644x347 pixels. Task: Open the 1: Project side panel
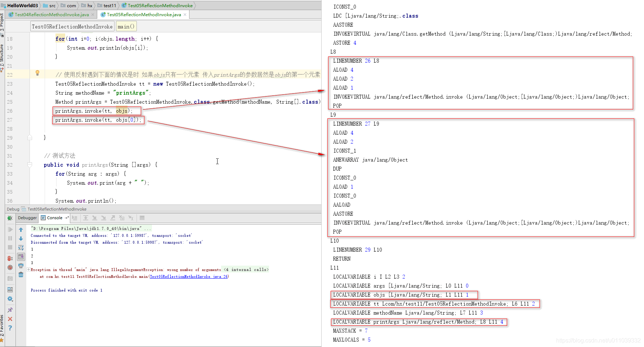tap(2, 24)
